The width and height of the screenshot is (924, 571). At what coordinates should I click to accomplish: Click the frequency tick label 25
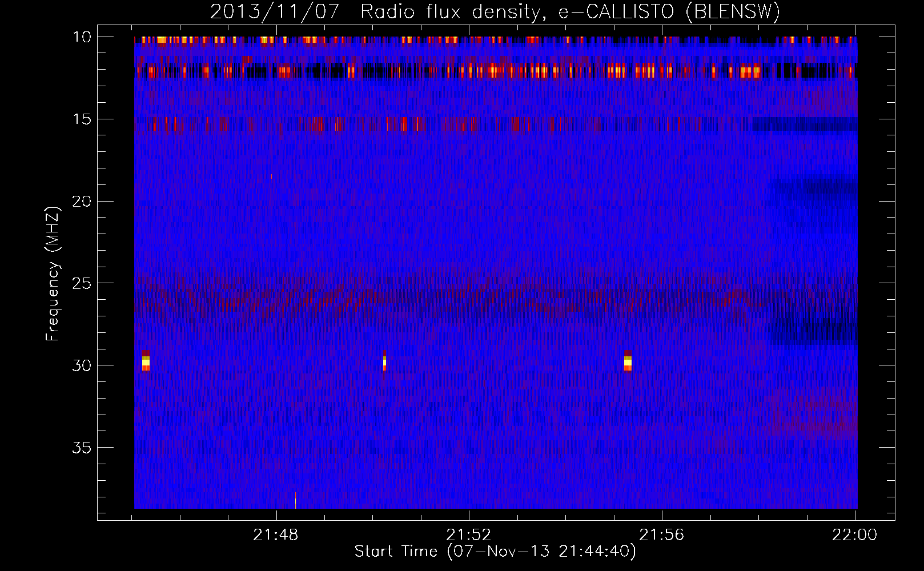[82, 283]
